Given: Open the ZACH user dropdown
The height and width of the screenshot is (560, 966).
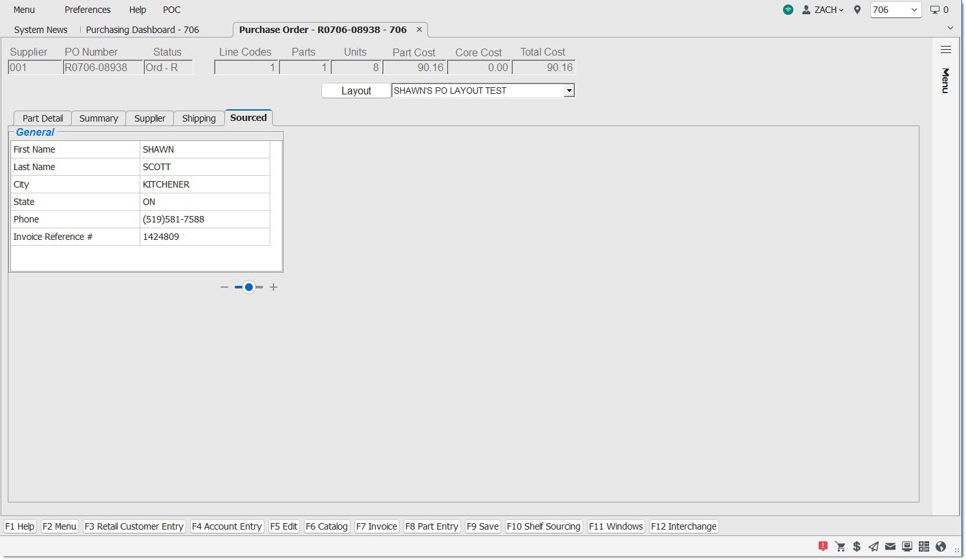Looking at the screenshot, I should [823, 10].
